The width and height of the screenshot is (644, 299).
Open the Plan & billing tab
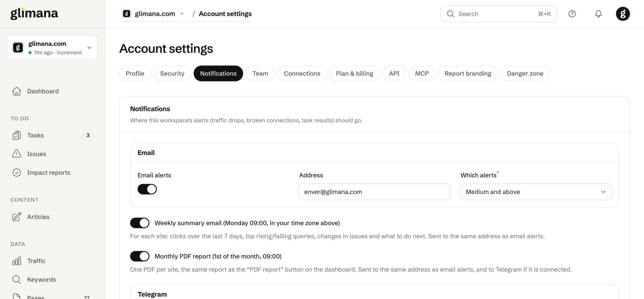(x=354, y=73)
